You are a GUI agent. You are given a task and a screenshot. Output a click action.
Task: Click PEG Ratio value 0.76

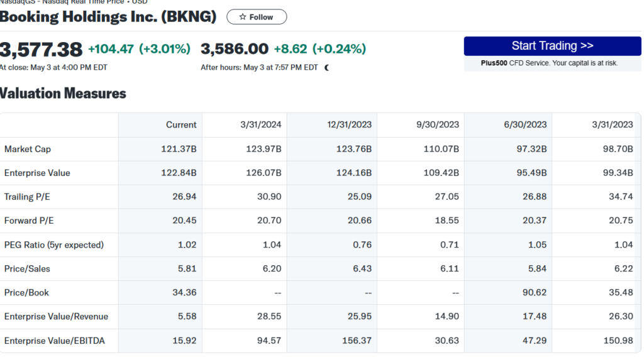362,245
